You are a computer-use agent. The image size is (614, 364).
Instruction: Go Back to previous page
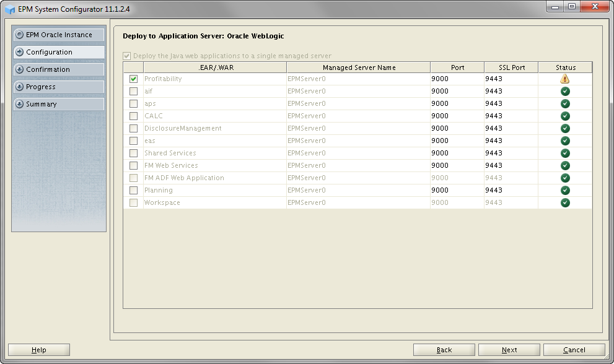coord(444,350)
